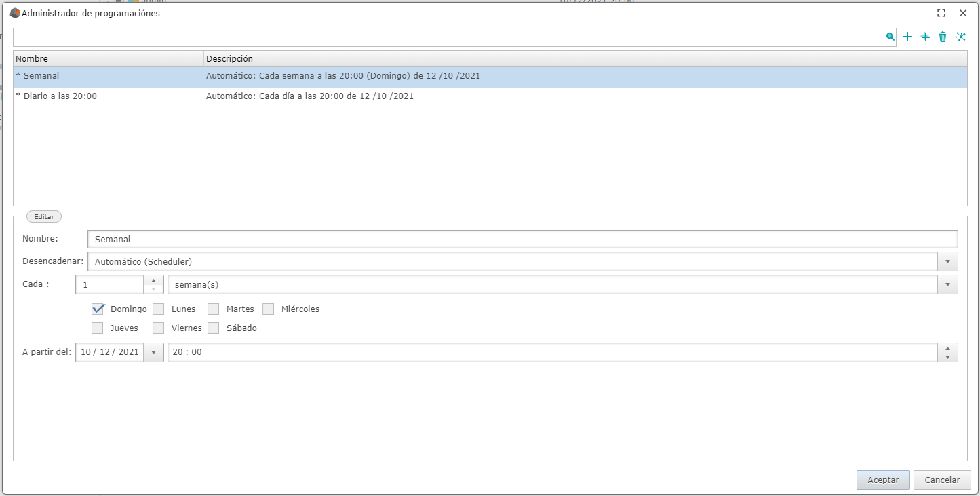Enable the Jueves checkbox

point(98,328)
